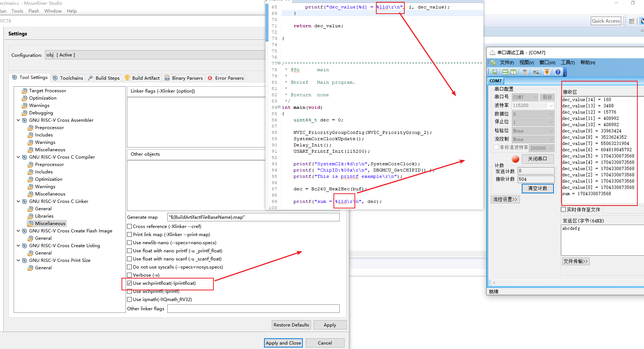Image resolution: width=644 pixels, height=349 pixels.
Task: Click the 文件传输>> file transfer button
Action: pos(575,261)
